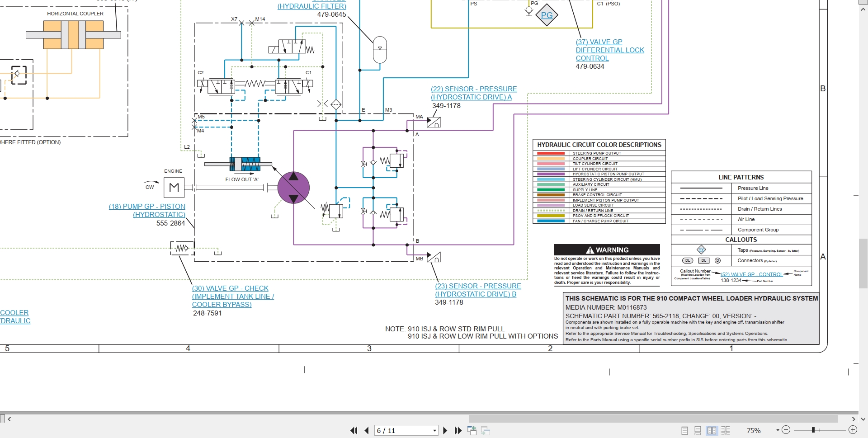Click the vertical scrollbar thumb

click(863, 264)
